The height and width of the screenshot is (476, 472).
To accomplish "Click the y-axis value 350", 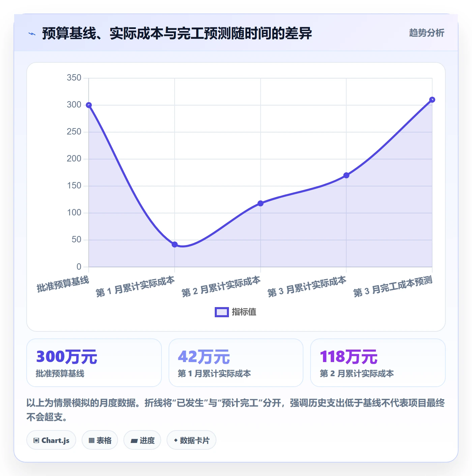I will (x=74, y=78).
